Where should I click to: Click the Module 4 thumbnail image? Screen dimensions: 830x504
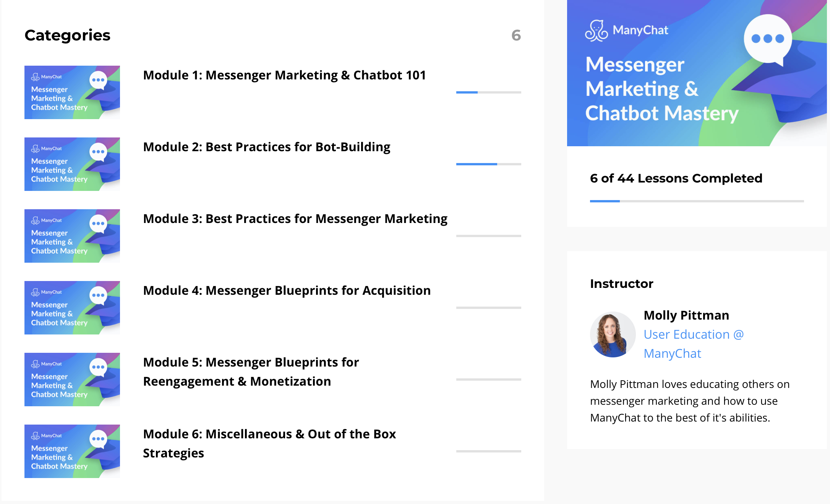(72, 308)
